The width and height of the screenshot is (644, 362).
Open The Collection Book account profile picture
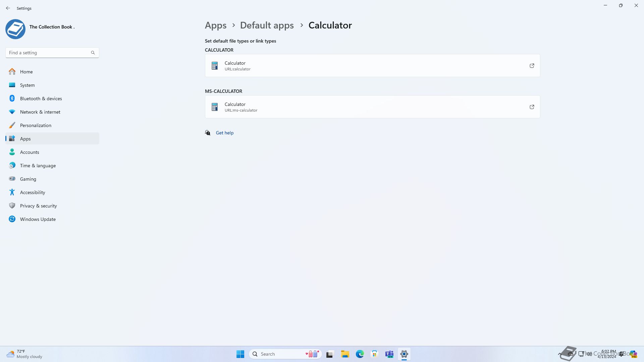(x=15, y=29)
